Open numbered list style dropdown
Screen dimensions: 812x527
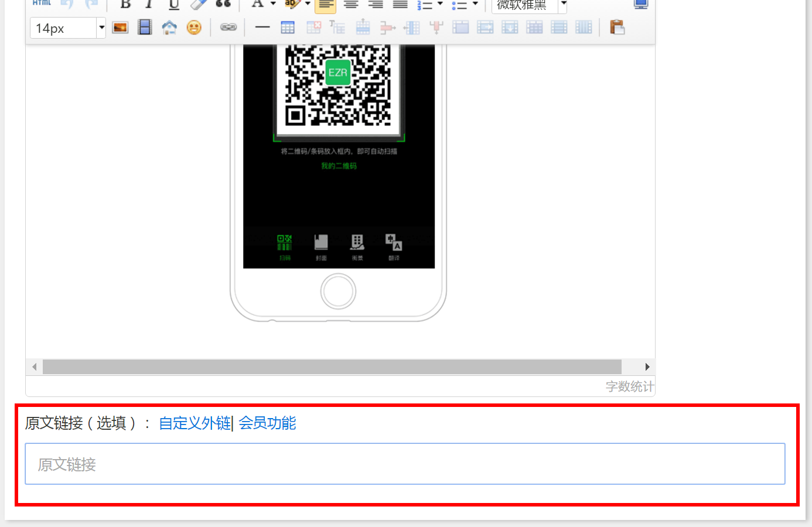click(440, 4)
